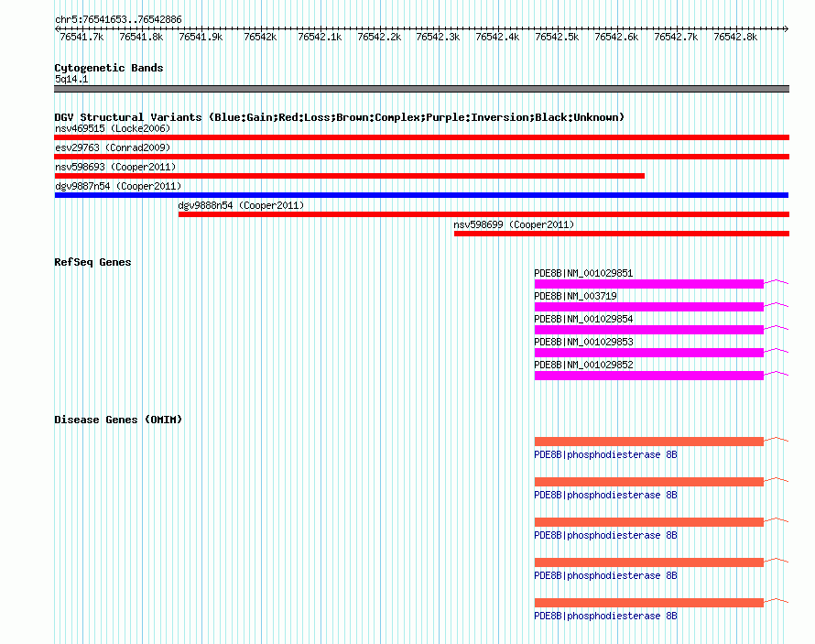Open the second PDE8B|phosphodiesterase 8B OMIM link
The width and height of the screenshot is (815, 644).
tap(605, 495)
